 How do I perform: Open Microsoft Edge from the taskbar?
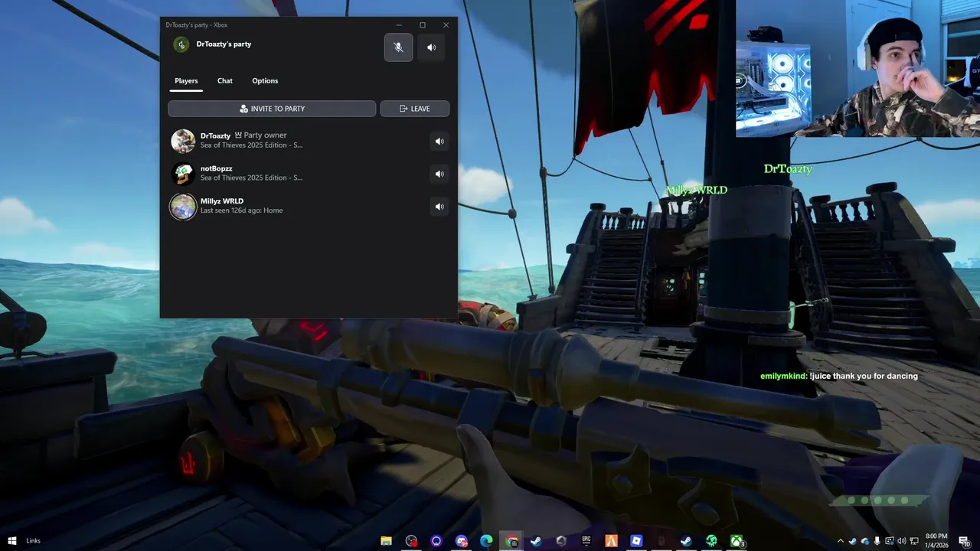(x=486, y=540)
